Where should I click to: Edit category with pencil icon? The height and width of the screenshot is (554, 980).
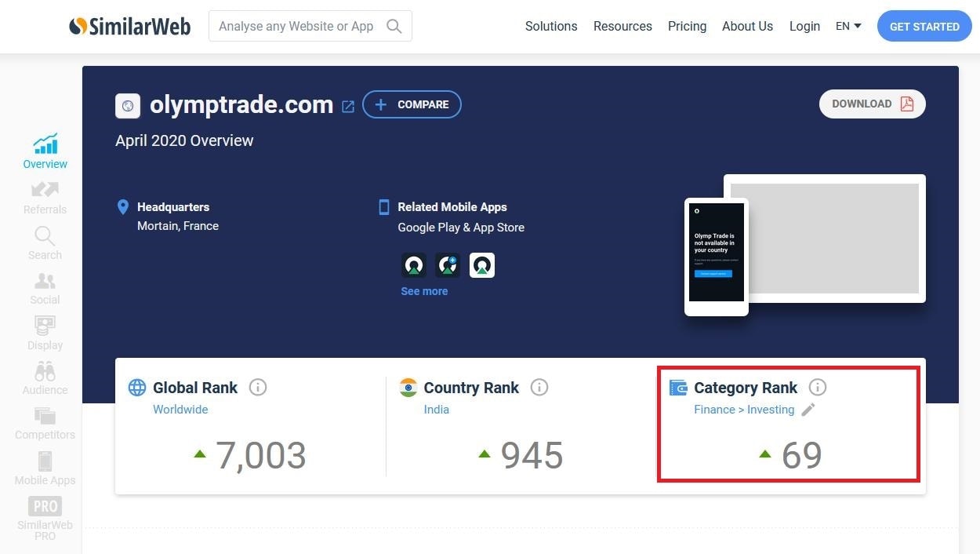(x=808, y=410)
